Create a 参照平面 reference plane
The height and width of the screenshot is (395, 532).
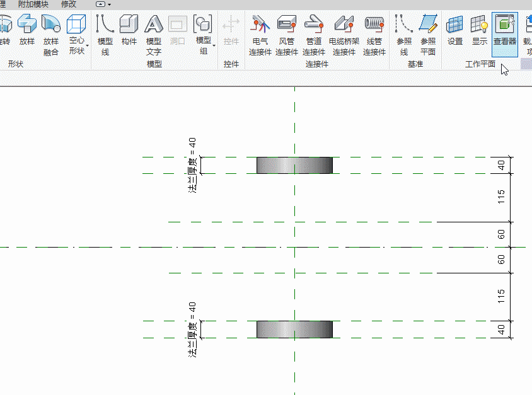428,35
